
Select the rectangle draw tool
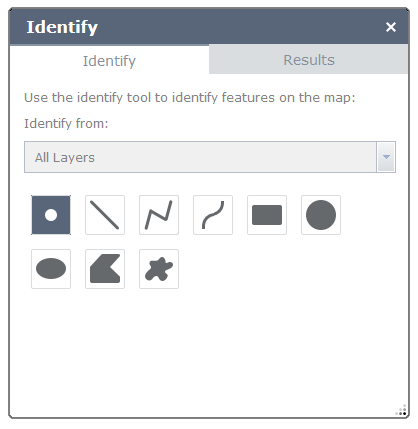267,215
